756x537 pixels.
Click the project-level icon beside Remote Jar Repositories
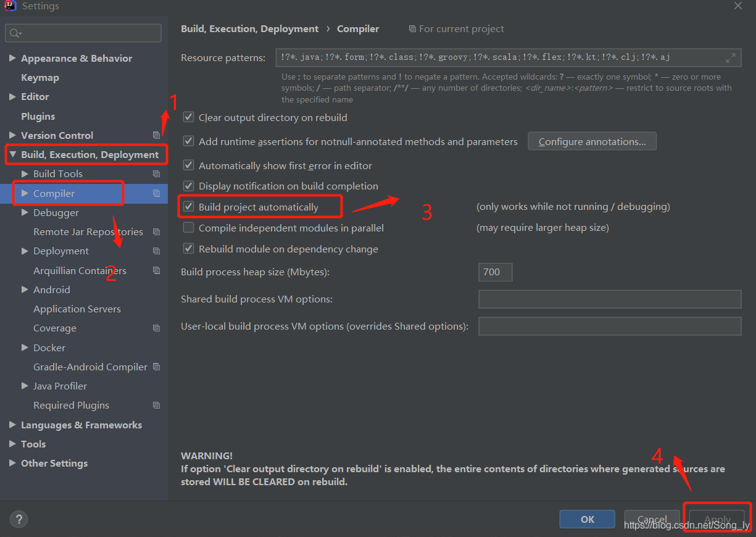click(156, 232)
